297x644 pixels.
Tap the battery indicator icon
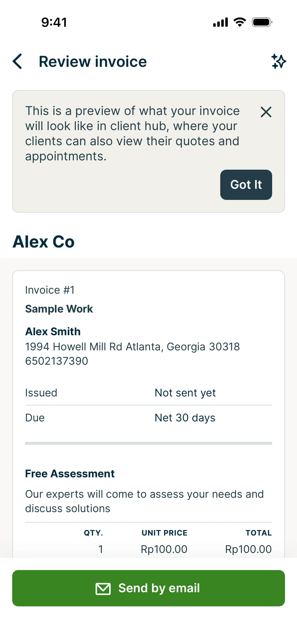click(x=262, y=22)
